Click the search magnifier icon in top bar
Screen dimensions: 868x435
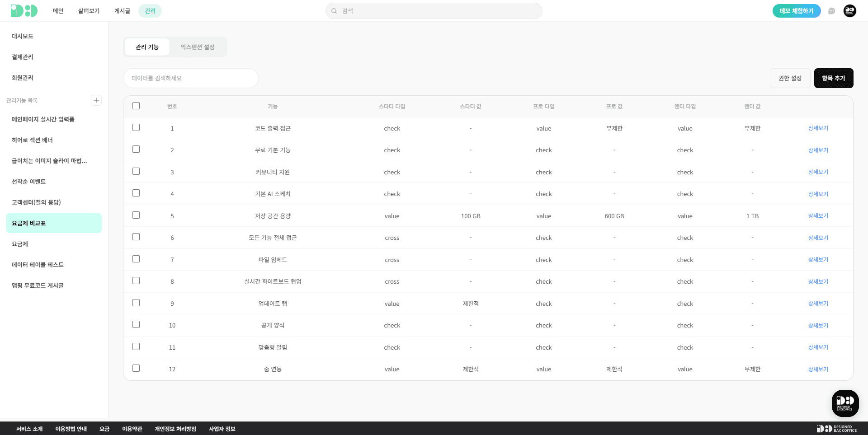pyautogui.click(x=334, y=11)
